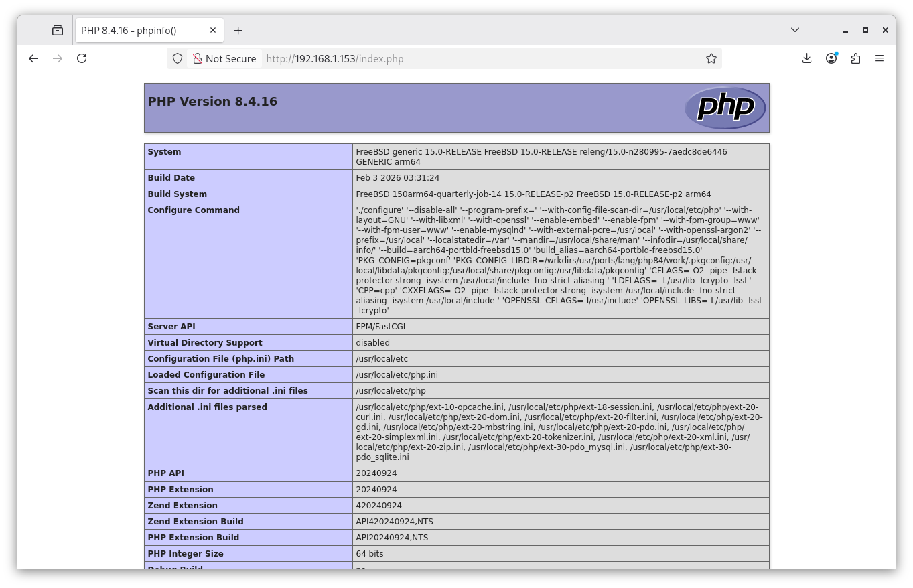Screen dimensions: 913x588
Task: Open the Firefox account menu
Action: tap(831, 58)
